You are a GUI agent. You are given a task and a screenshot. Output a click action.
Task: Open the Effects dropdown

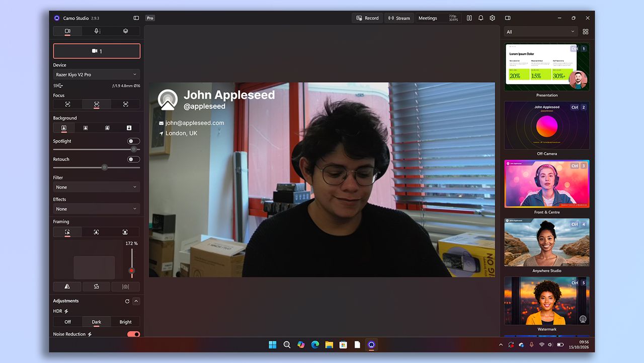pos(97,209)
